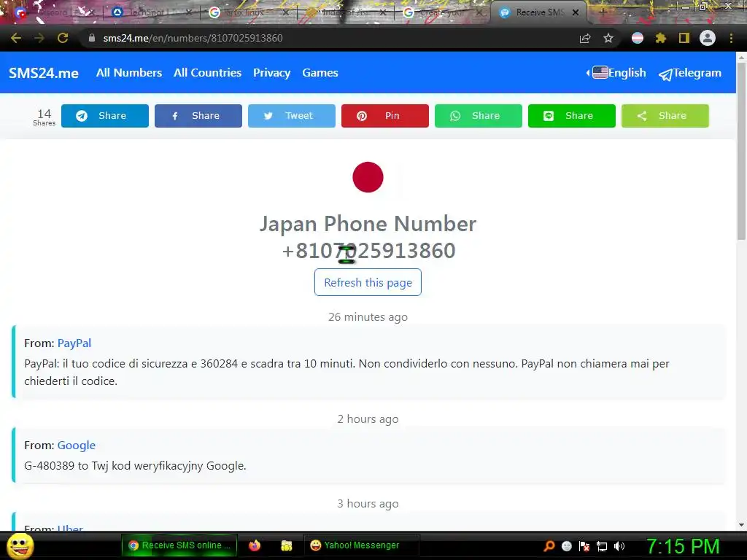
Task: Open the smiley Start button on taskbar
Action: point(20,545)
